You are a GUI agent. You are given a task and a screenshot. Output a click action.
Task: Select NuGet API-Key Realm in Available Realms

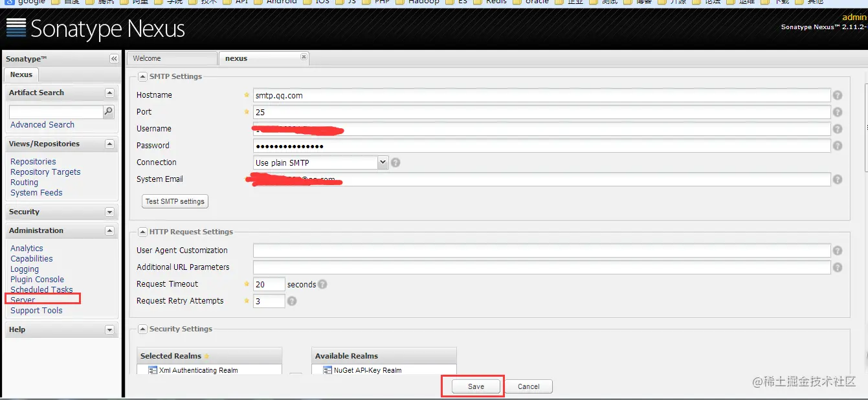[384, 370]
